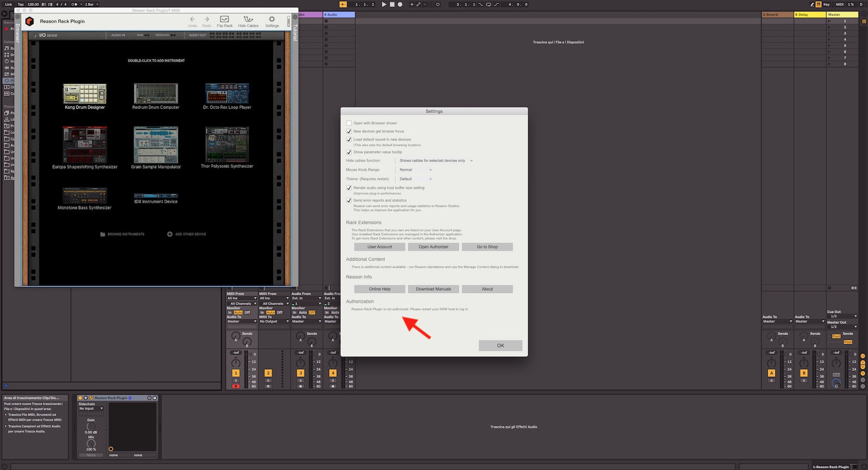Click Redo arrow in Reason Rack Plugin
This screenshot has width=868, height=470.
[207, 20]
